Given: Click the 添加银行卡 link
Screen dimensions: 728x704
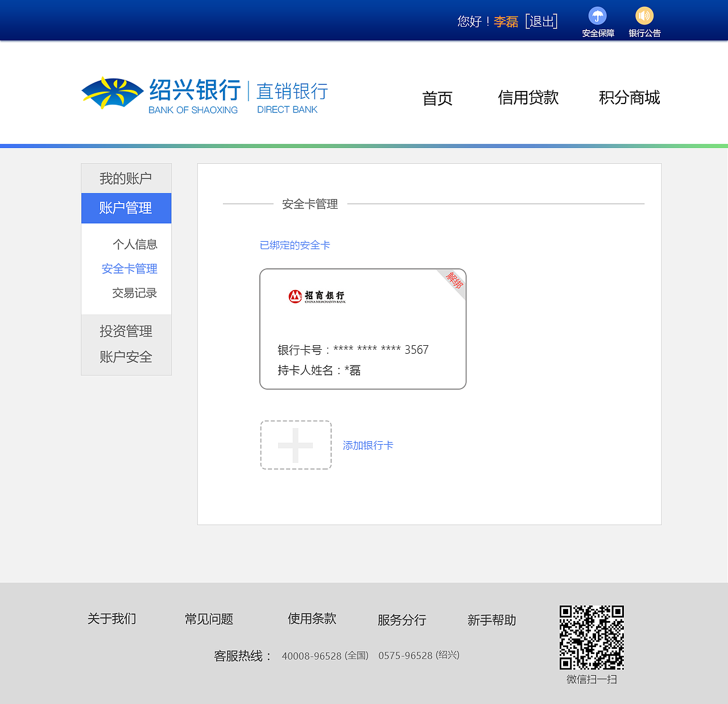Looking at the screenshot, I should pyautogui.click(x=367, y=445).
